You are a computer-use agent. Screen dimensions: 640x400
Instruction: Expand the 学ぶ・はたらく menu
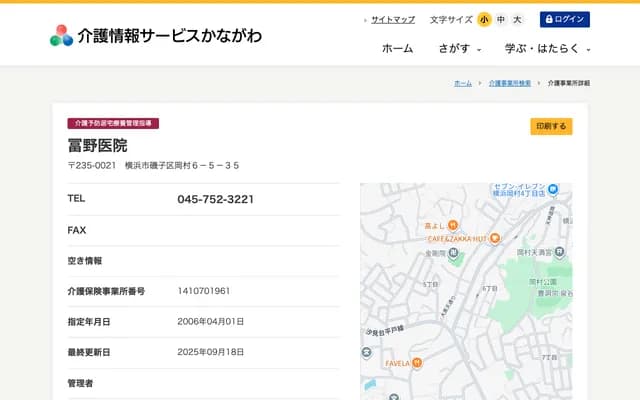click(x=547, y=49)
